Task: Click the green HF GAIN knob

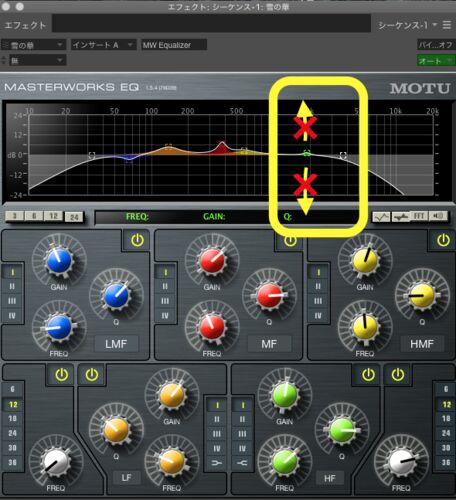Action: (285, 396)
